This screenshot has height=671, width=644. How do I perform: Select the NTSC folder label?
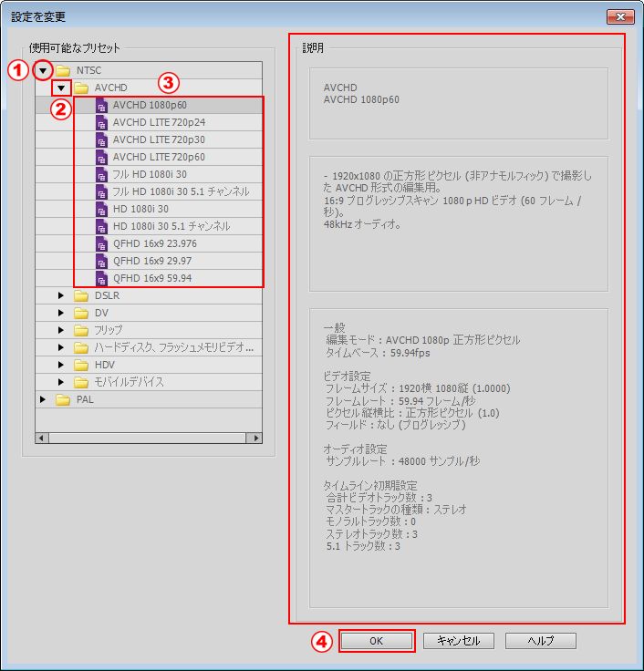[89, 70]
